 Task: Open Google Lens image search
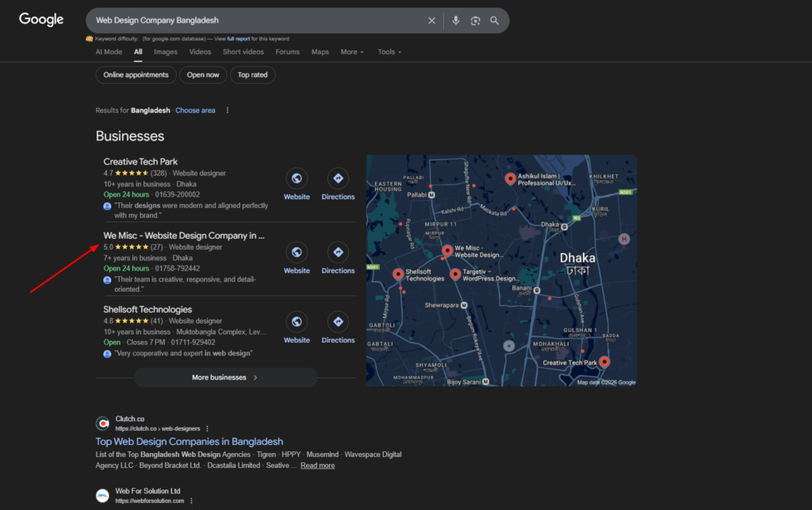(475, 20)
